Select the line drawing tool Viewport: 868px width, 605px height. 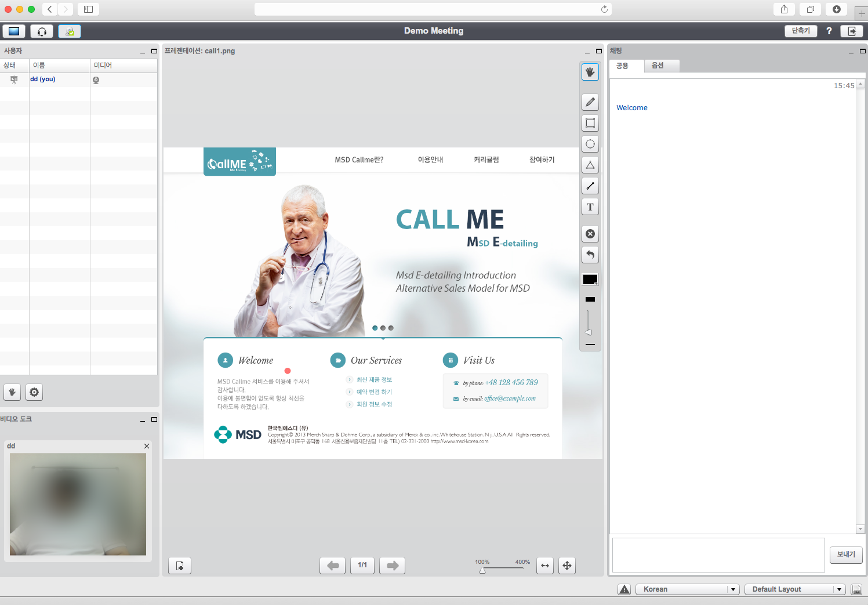[590, 186]
